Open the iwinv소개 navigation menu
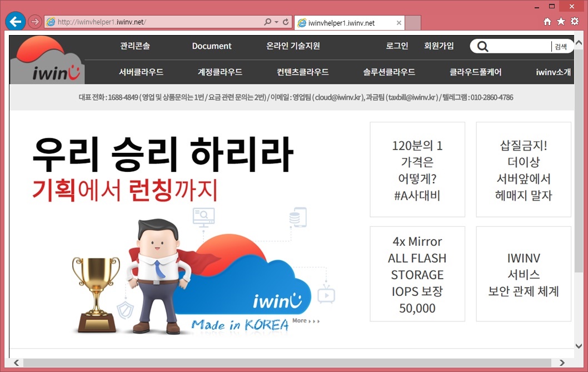The width and height of the screenshot is (588, 372). click(554, 72)
